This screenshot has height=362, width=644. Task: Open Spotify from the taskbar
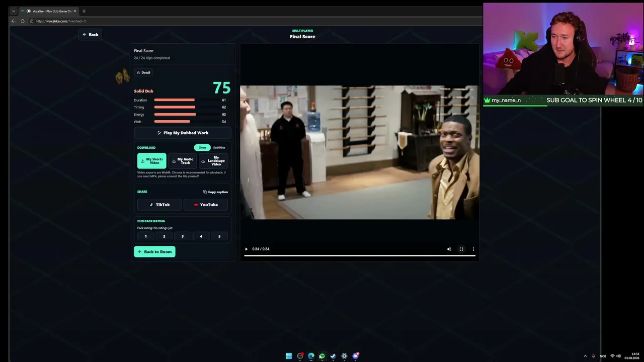pyautogui.click(x=322, y=356)
